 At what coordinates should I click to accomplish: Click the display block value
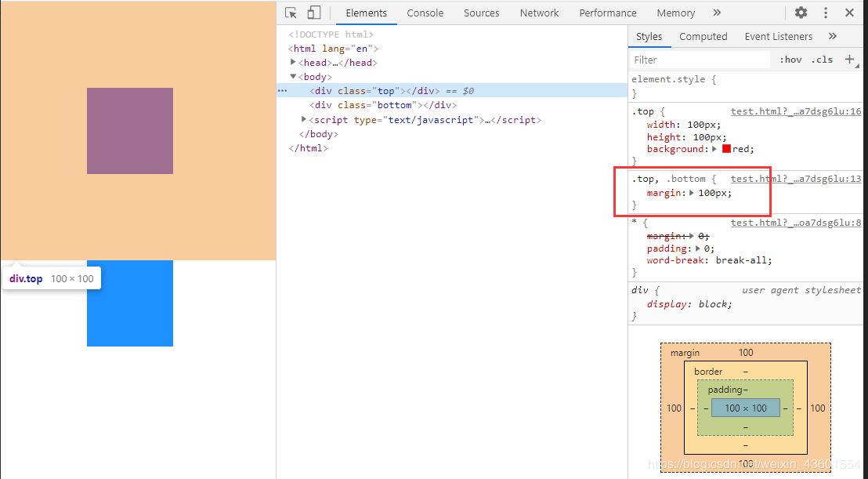pos(715,304)
